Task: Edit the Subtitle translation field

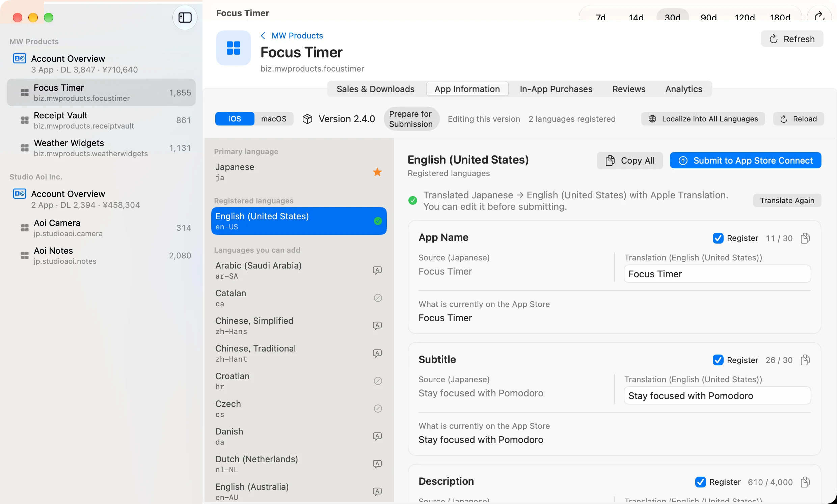Action: [718, 396]
